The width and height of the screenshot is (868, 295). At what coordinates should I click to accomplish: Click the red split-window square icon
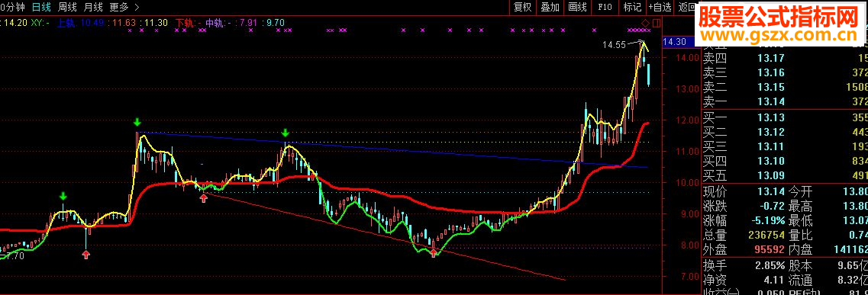pyautogui.click(x=657, y=23)
